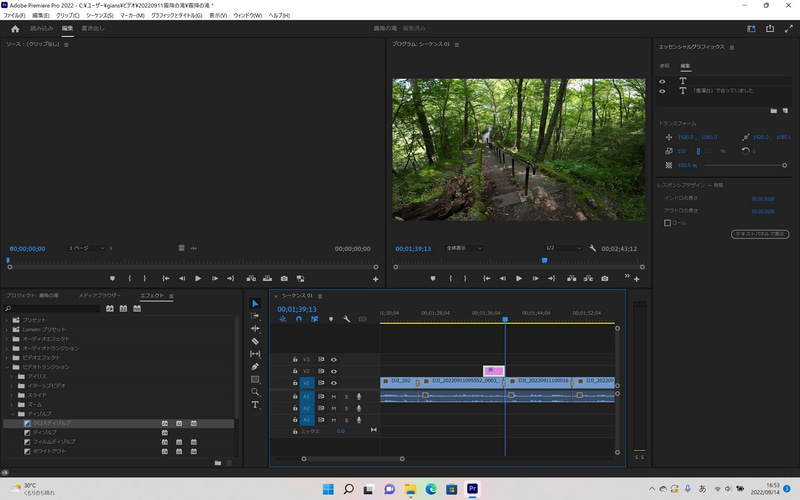Switch to the メディアブラウザー tab
The height and width of the screenshot is (500, 800).
[99, 296]
